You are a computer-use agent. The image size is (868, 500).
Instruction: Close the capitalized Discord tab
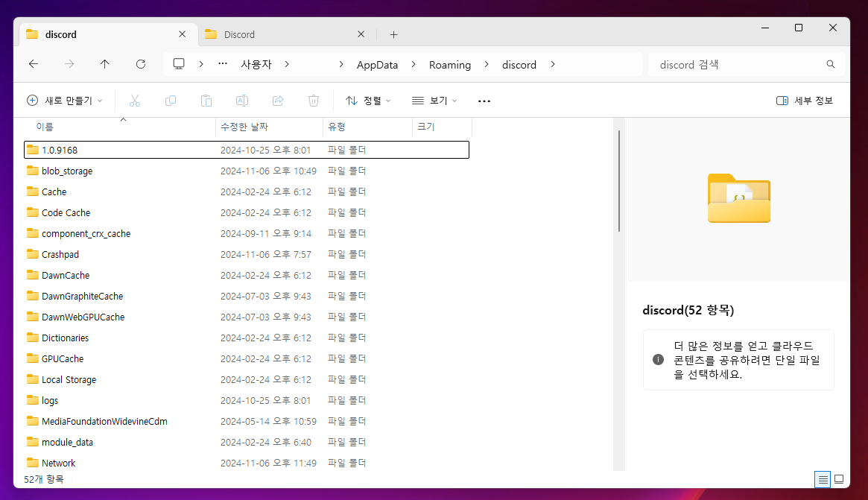click(361, 34)
